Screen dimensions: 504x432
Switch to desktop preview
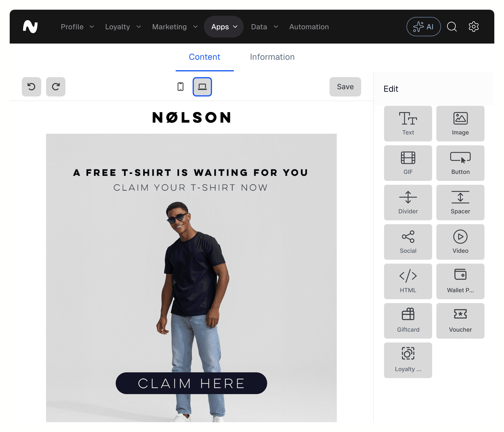pos(202,87)
